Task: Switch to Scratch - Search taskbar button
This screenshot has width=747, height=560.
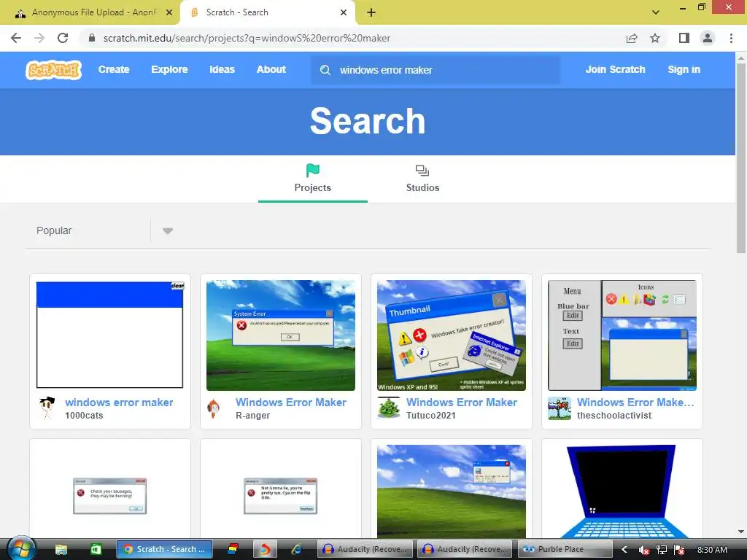Action: (x=165, y=550)
